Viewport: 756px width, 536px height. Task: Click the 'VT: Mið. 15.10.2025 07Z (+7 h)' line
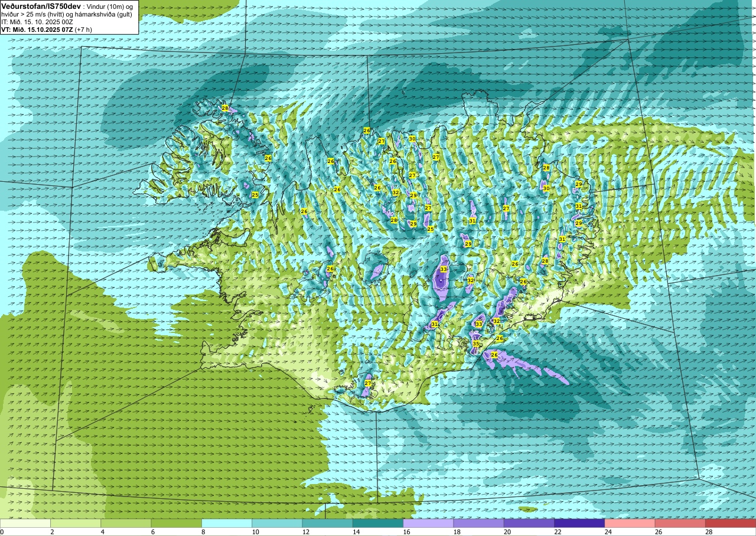pyautogui.click(x=47, y=29)
